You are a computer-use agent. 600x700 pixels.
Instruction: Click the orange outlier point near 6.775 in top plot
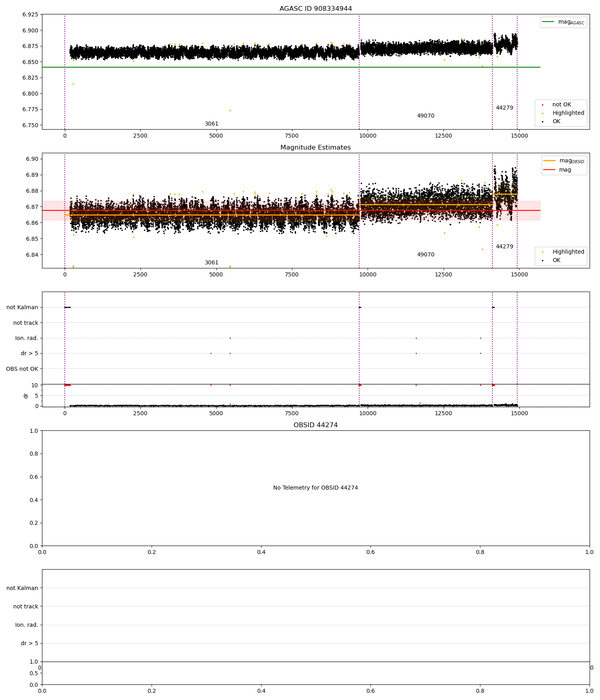(x=230, y=110)
